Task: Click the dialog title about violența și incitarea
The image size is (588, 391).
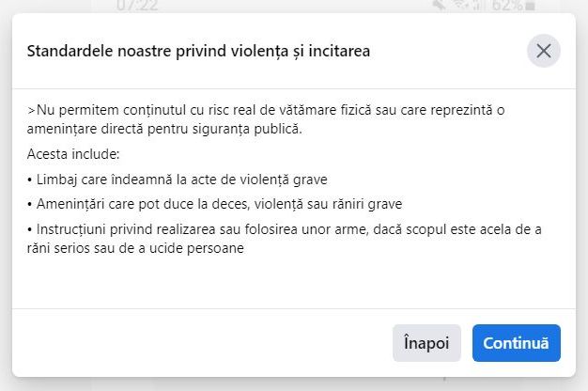Action: pyautogui.click(x=198, y=51)
